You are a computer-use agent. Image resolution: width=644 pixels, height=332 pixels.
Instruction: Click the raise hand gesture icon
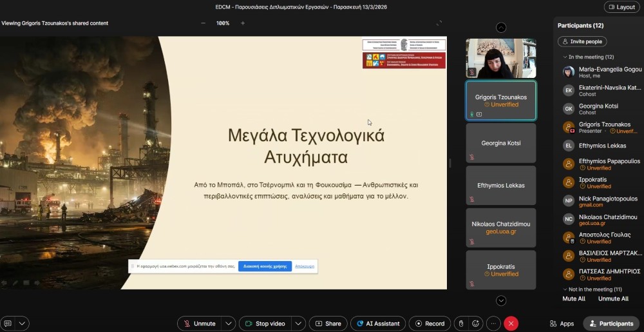460,324
